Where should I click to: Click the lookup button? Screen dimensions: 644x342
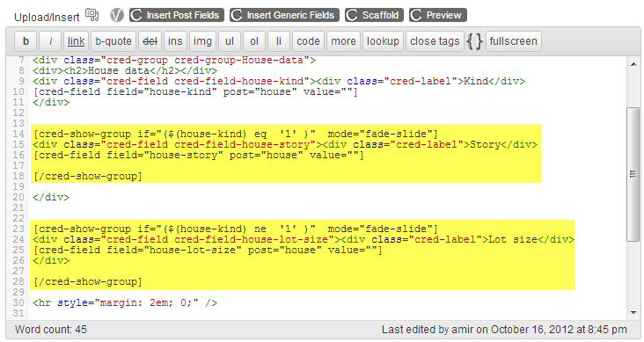pos(383,41)
